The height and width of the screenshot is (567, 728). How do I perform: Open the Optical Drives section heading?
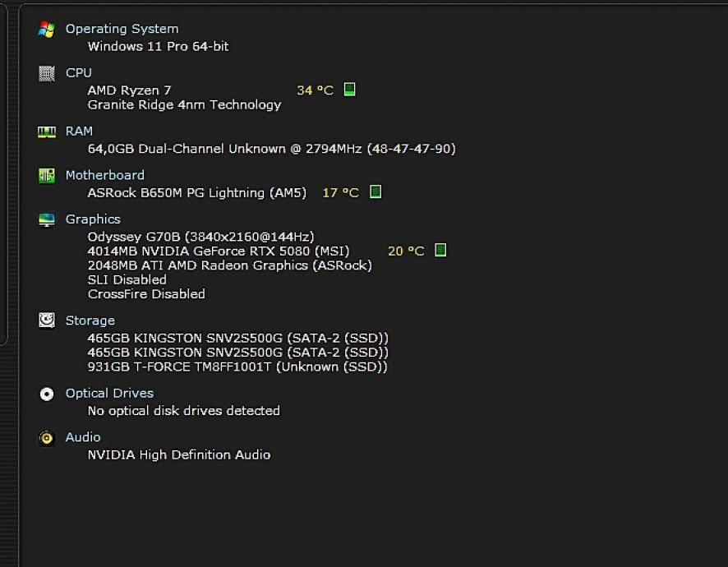(x=109, y=394)
